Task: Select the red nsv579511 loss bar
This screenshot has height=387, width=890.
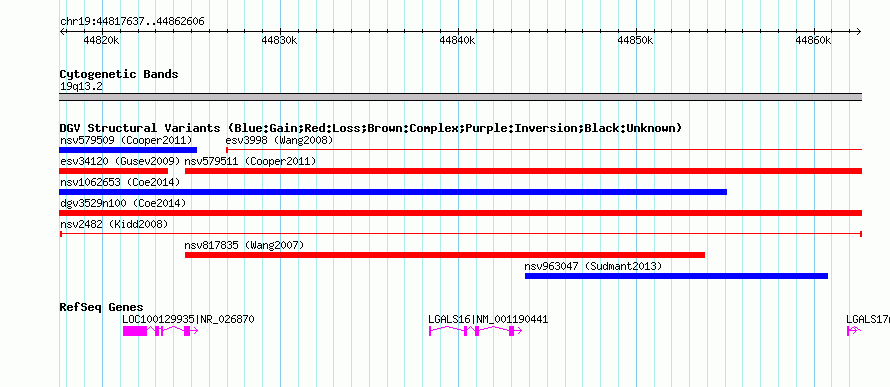Action: 523,171
